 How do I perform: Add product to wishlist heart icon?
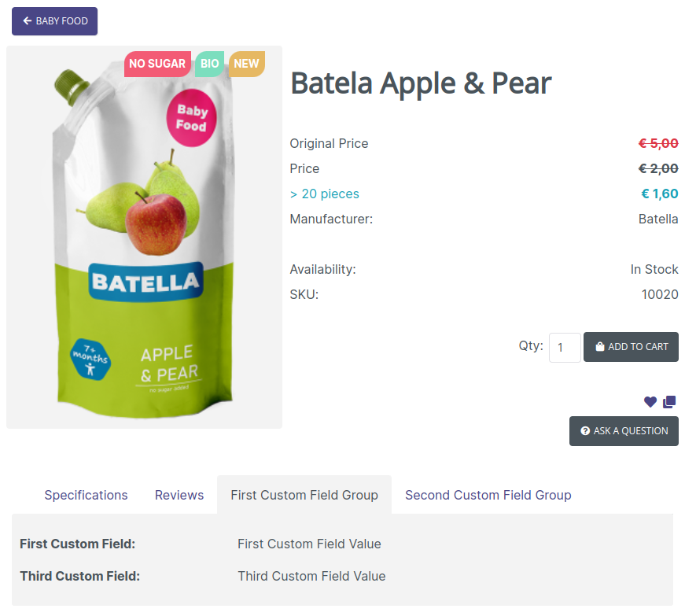650,401
